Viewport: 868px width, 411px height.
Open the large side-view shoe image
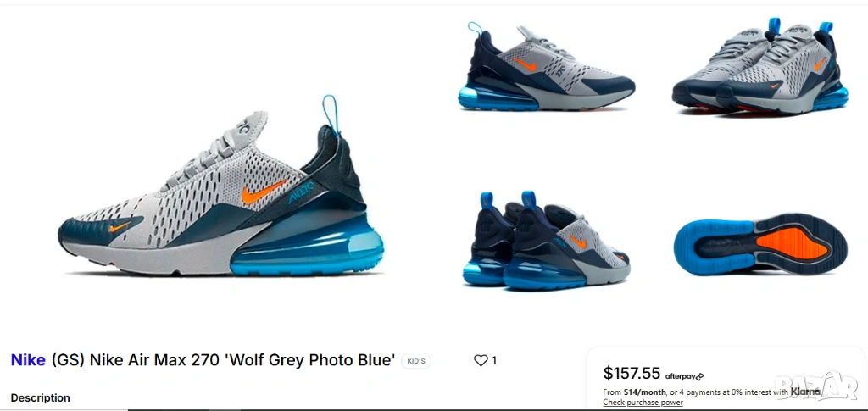click(220, 186)
